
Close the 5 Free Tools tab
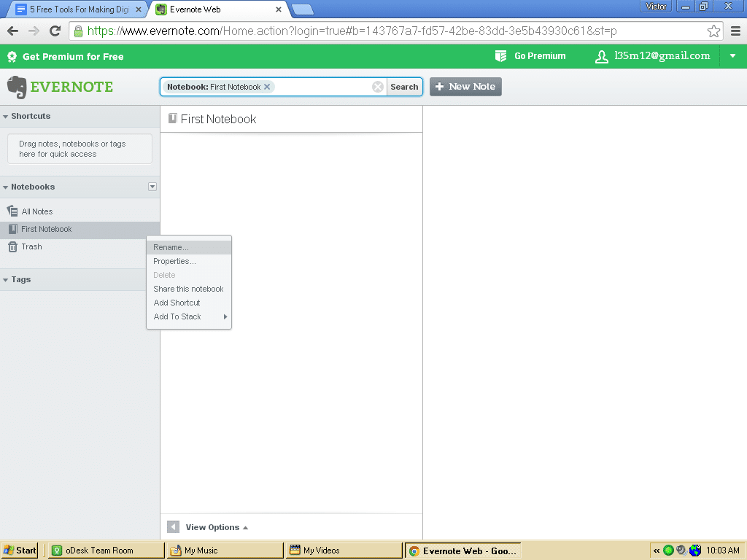[x=138, y=9]
